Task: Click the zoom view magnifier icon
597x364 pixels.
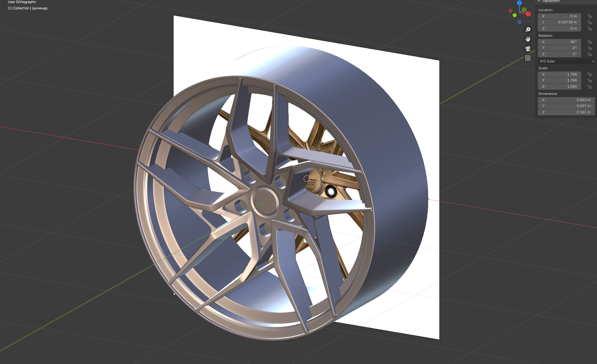Action: tap(528, 30)
